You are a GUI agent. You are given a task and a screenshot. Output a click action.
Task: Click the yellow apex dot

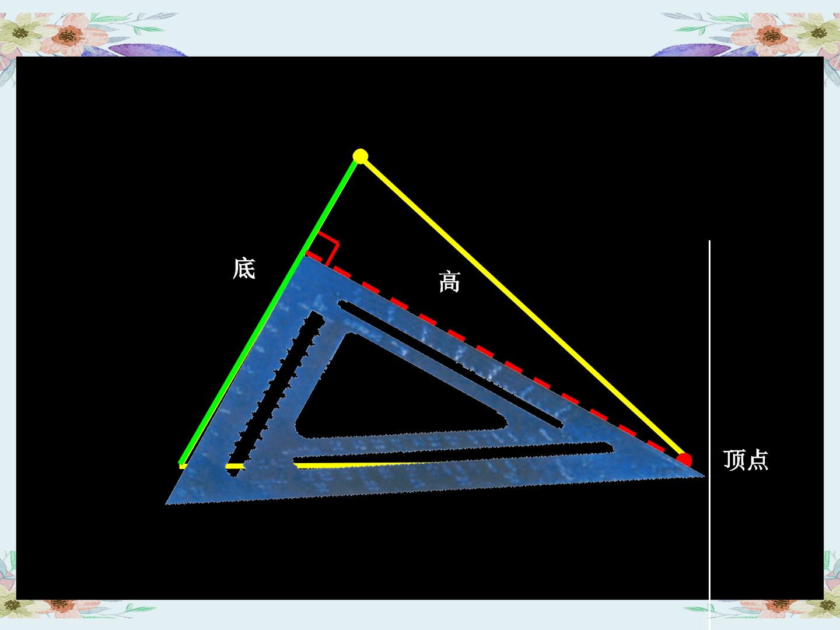360,156
